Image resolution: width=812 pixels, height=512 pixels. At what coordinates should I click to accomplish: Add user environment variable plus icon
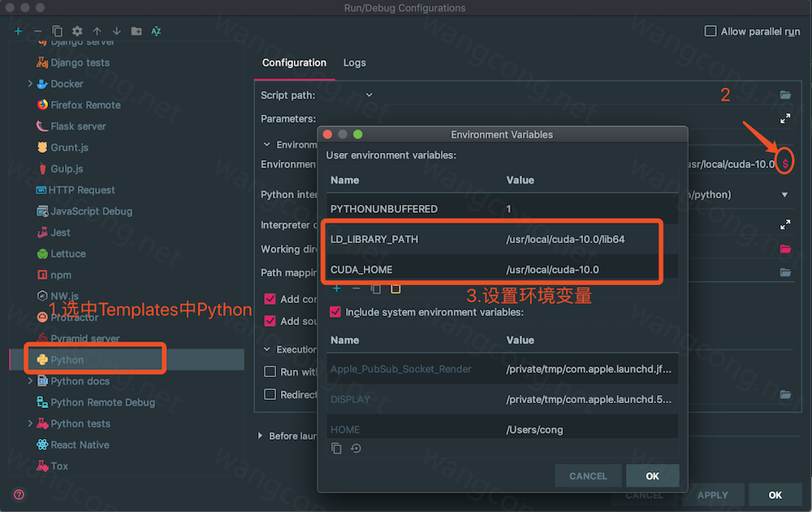point(337,289)
